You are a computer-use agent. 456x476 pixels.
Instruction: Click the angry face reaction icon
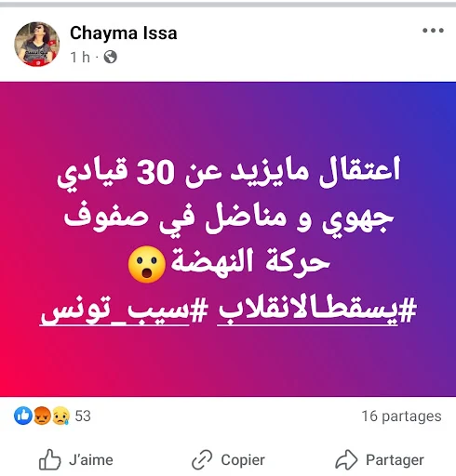click(41, 416)
